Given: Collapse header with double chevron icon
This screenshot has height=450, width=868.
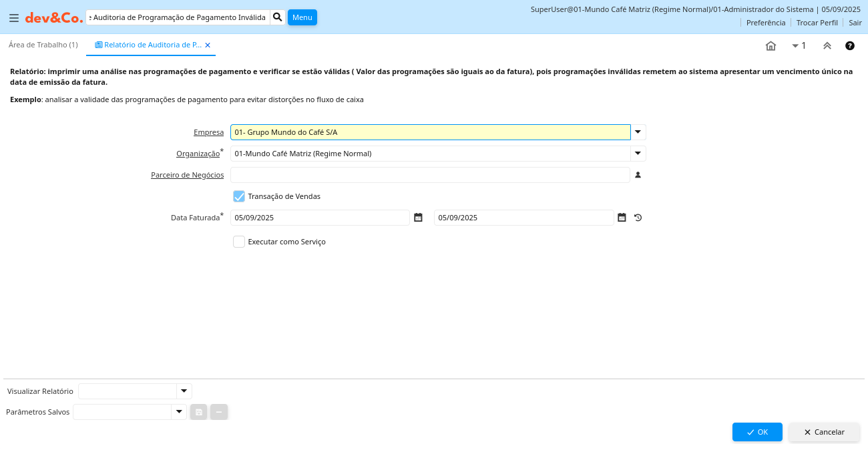Looking at the screenshot, I should pos(827,46).
